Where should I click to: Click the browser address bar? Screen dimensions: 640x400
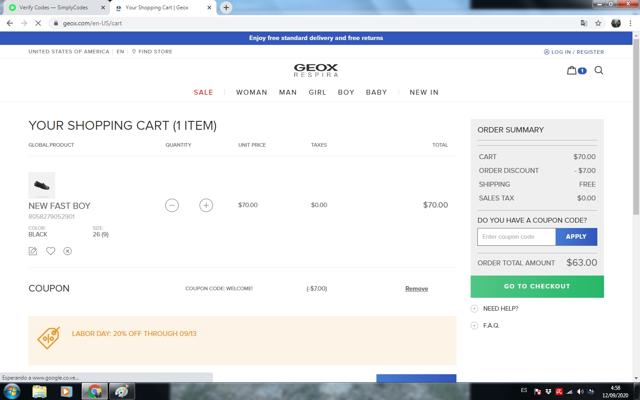click(x=314, y=23)
